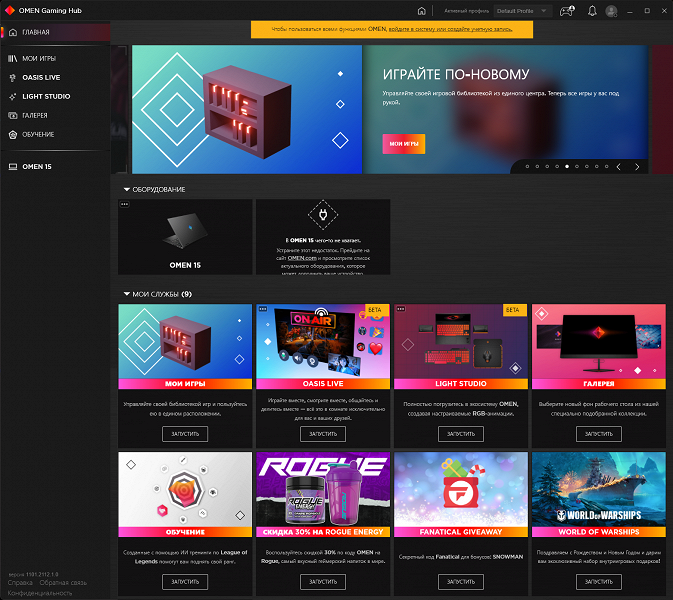Select the sixth carousel dot
Screen dimensions: 673x600
(x=577, y=167)
